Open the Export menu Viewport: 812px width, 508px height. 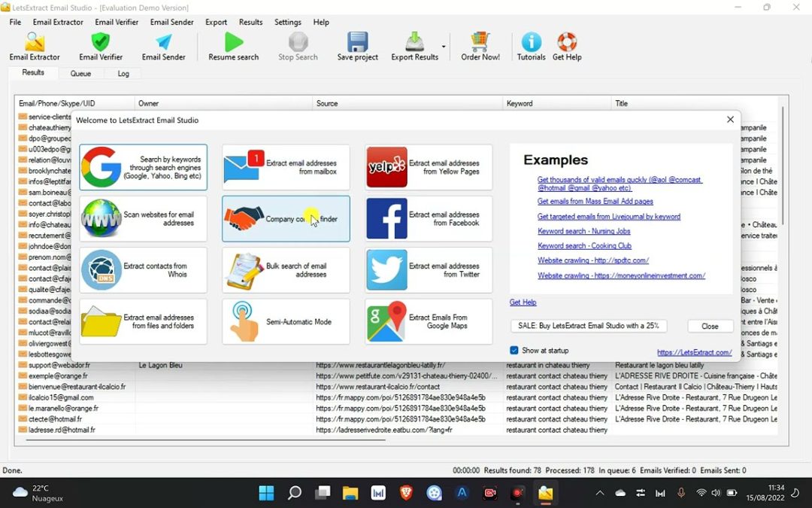[x=216, y=23]
